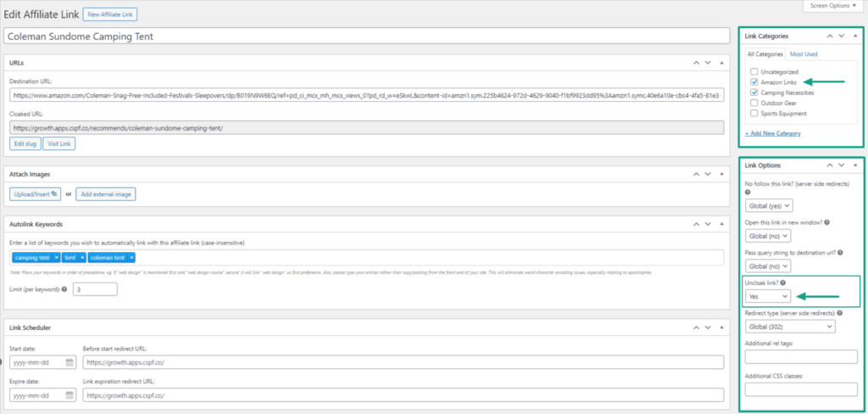The width and height of the screenshot is (868, 414).
Task: Collapse the Link Options panel
Action: [x=854, y=165]
